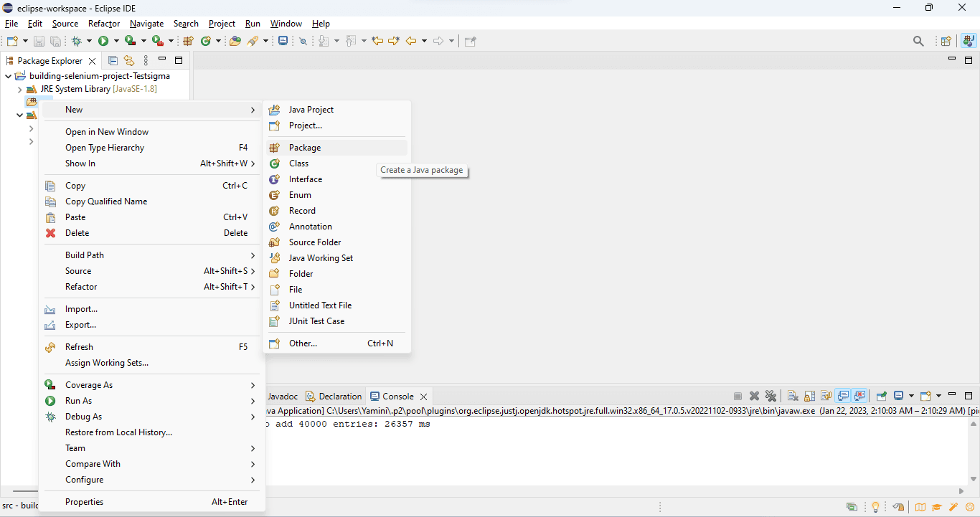Open Display Selected Console dropdown arrow

pos(911,396)
